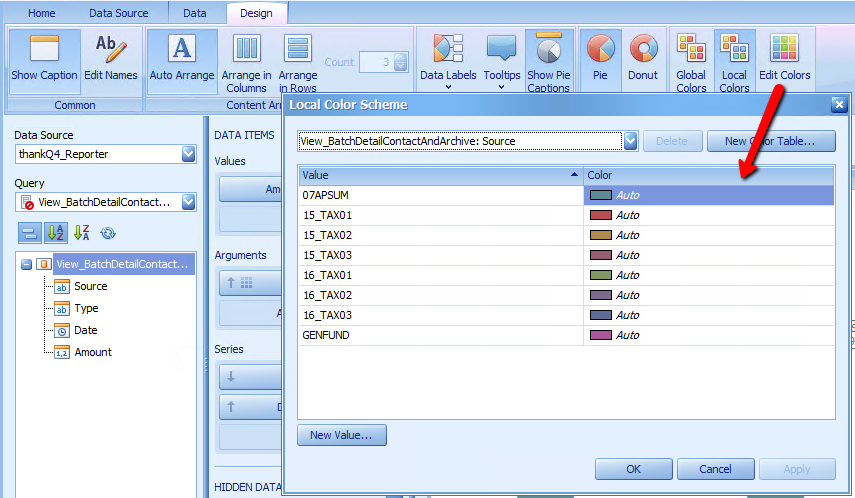
Task: Pick the color swatch for 15_TAX02
Action: coord(601,236)
